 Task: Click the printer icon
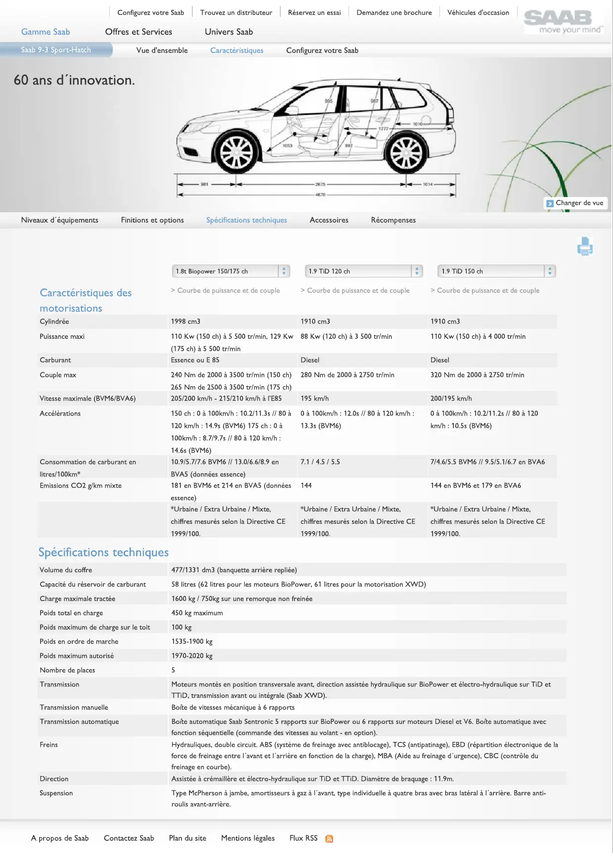tap(585, 246)
